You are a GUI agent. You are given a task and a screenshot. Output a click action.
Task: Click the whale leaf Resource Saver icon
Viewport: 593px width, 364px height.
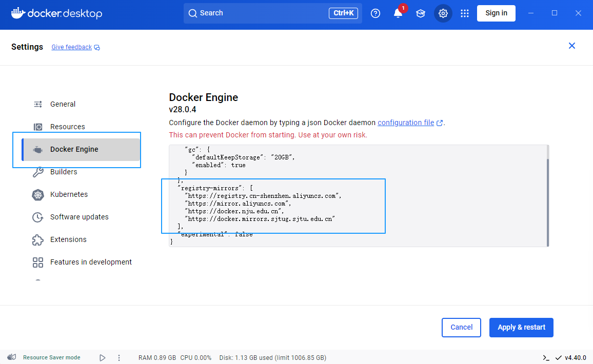12,357
